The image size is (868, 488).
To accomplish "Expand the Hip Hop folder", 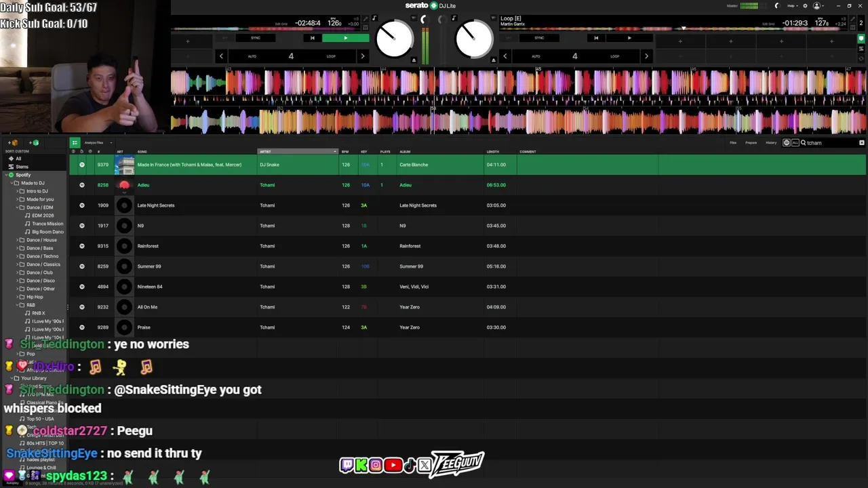I will 18,297.
